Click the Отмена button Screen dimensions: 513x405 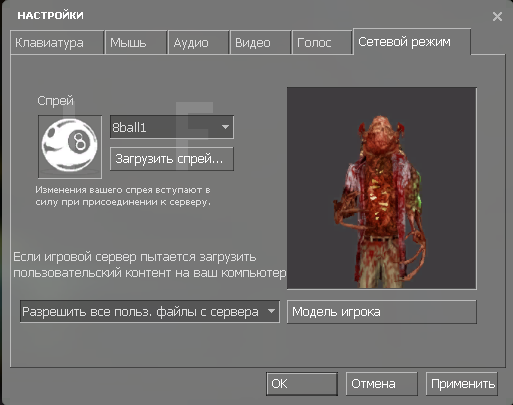382,384
